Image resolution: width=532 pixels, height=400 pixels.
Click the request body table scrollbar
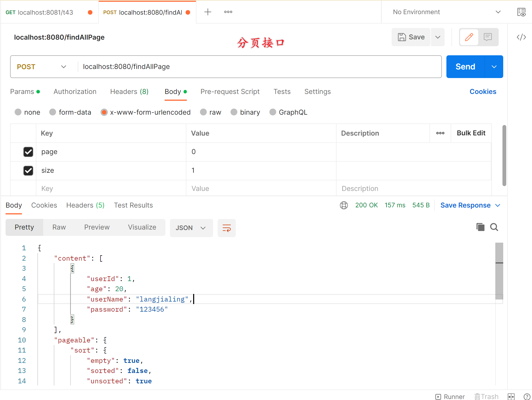[504, 155]
